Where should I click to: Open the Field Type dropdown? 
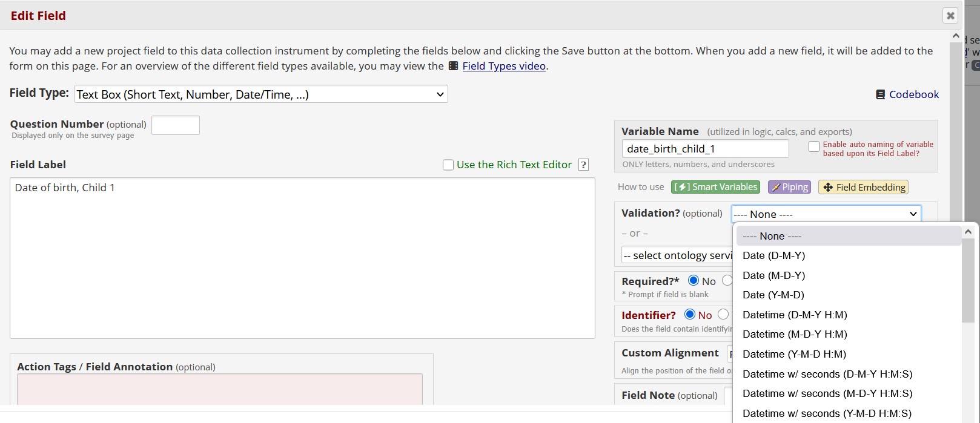tap(261, 94)
